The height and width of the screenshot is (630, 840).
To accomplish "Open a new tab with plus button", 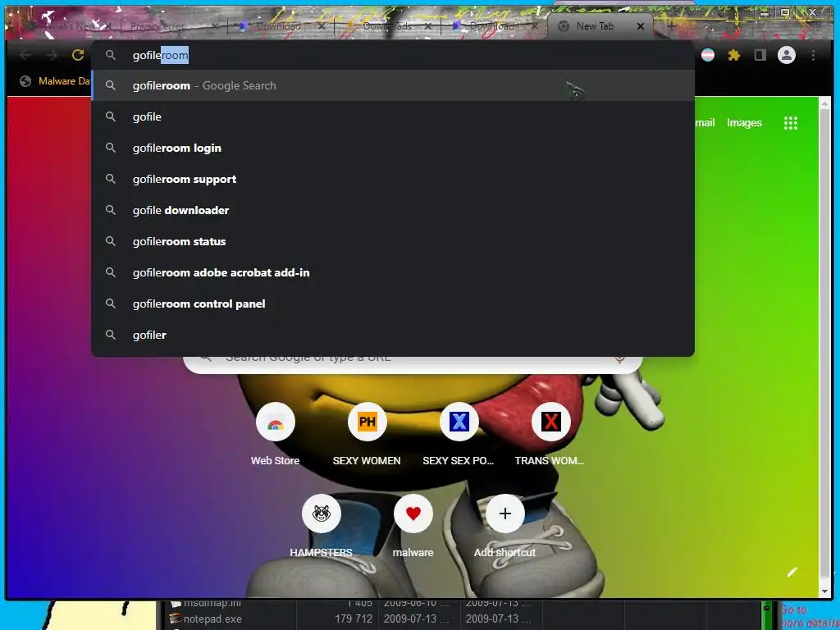I will (x=672, y=25).
